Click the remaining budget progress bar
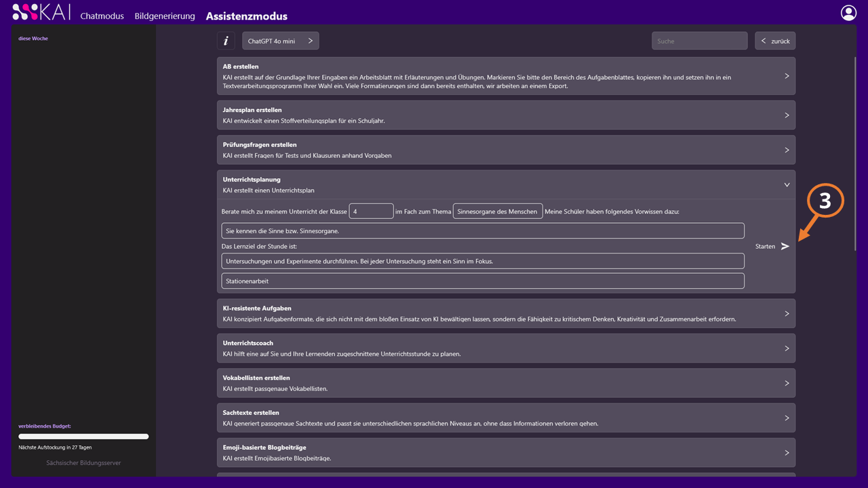This screenshot has height=488, width=868. (83, 436)
